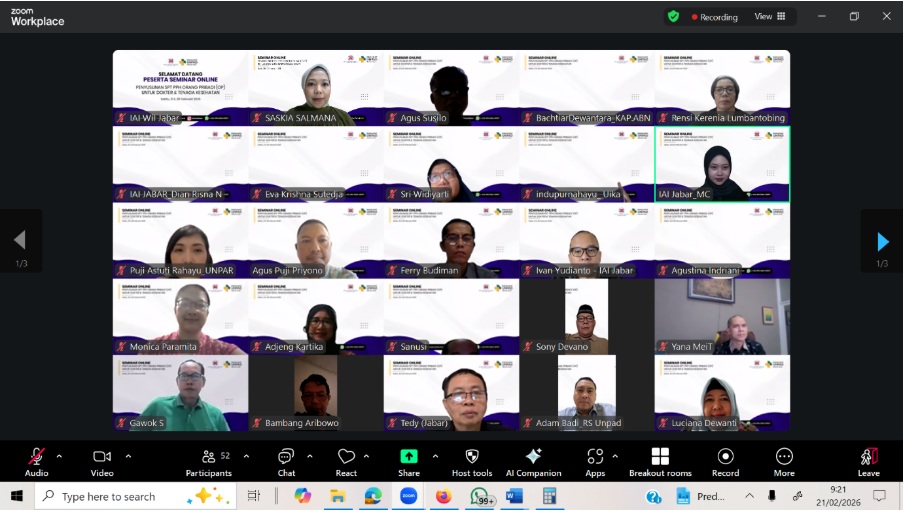Open the Apps menu icon
Viewport: 905px width, 513px height.
coord(595,458)
